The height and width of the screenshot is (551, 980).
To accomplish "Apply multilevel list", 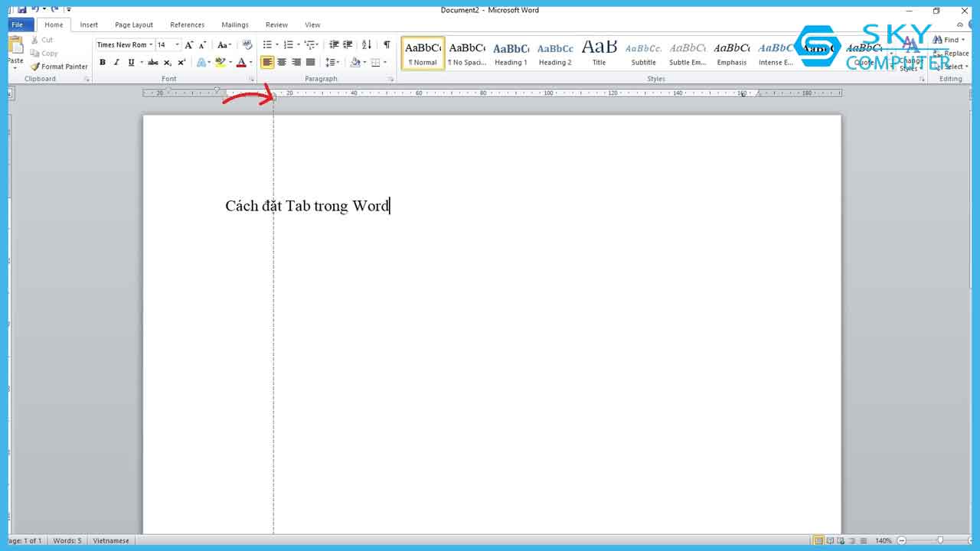I will click(309, 45).
